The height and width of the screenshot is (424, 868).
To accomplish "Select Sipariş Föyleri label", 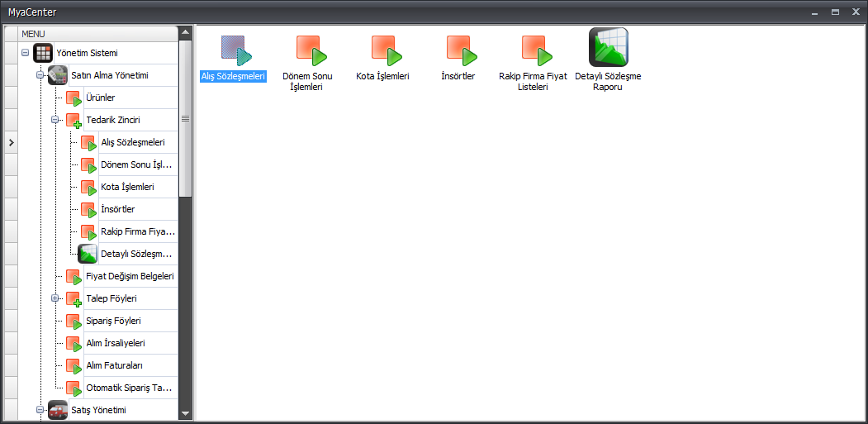I will [x=113, y=321].
